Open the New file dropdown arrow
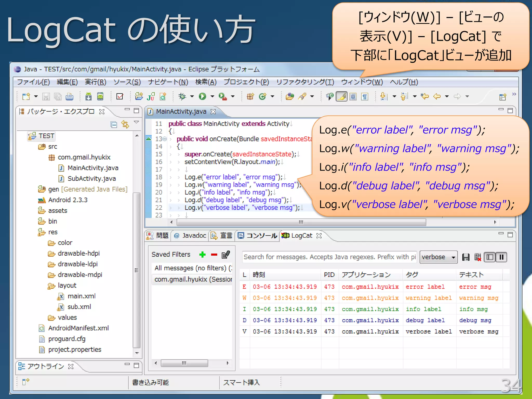This screenshot has width=532, height=399. 36,97
